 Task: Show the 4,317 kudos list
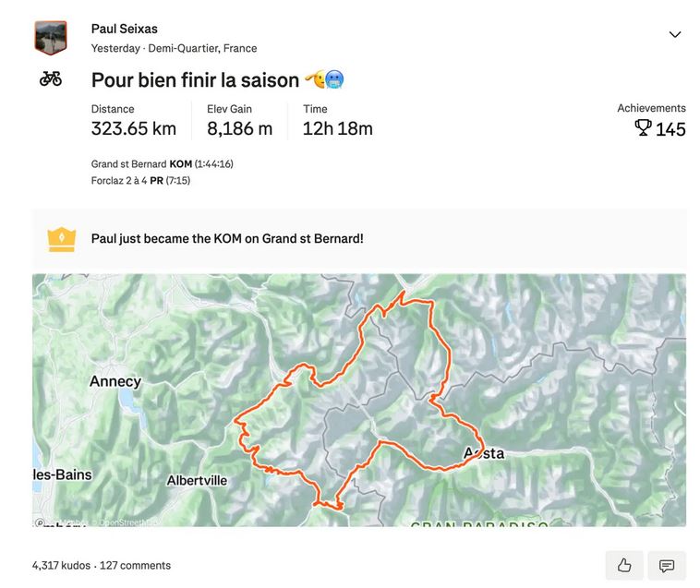pyautogui.click(x=61, y=565)
